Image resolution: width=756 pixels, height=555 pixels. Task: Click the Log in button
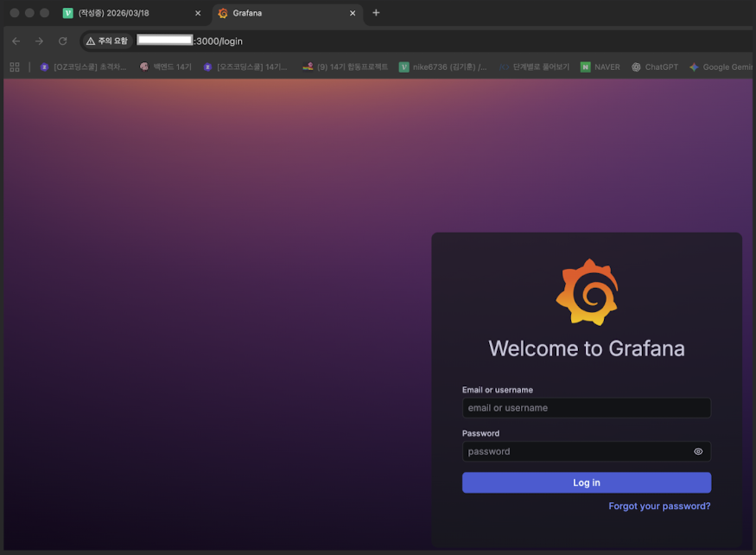pos(587,482)
